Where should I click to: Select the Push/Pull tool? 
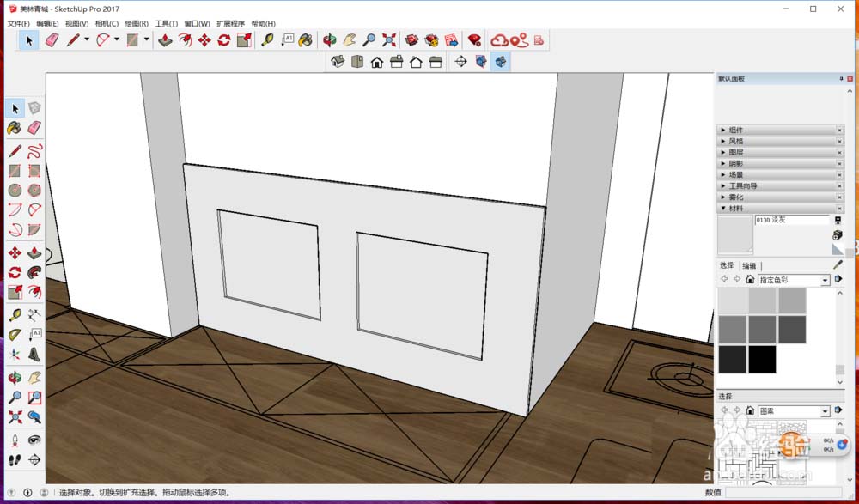[x=34, y=252]
